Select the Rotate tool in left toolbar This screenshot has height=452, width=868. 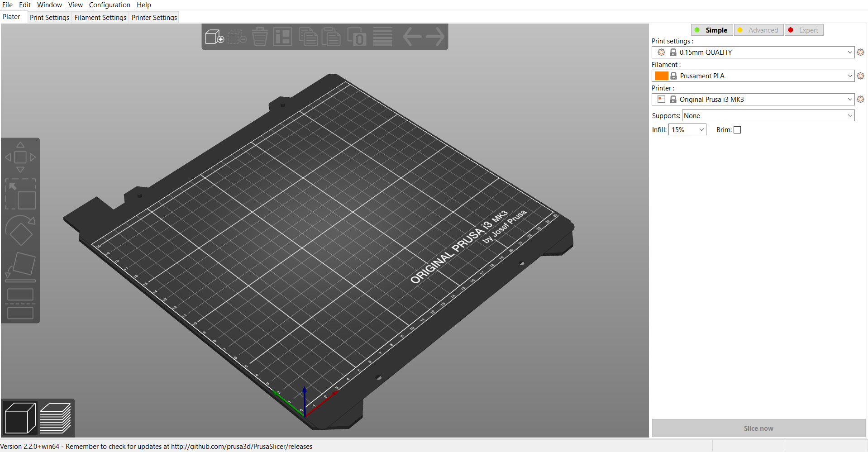pyautogui.click(x=20, y=230)
